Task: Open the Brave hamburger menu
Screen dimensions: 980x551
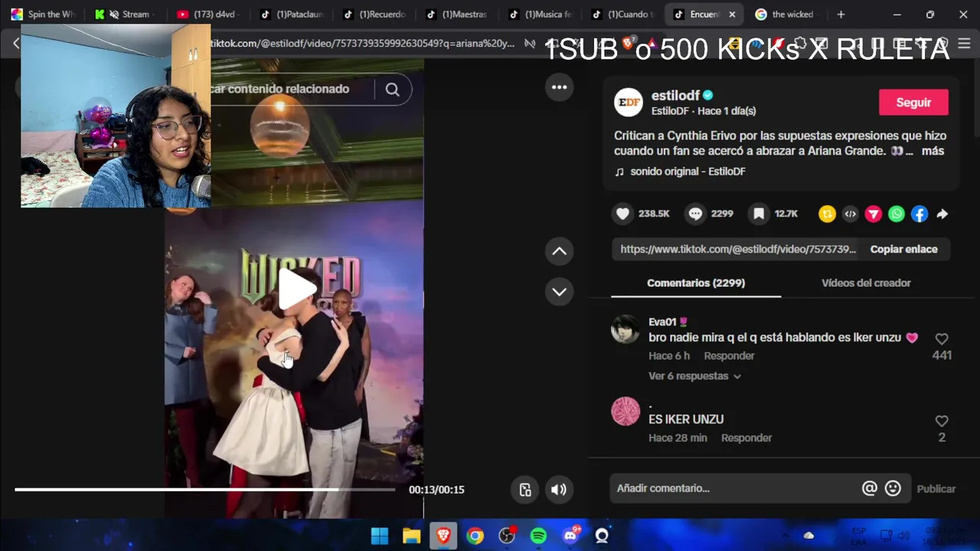Action: (x=964, y=44)
